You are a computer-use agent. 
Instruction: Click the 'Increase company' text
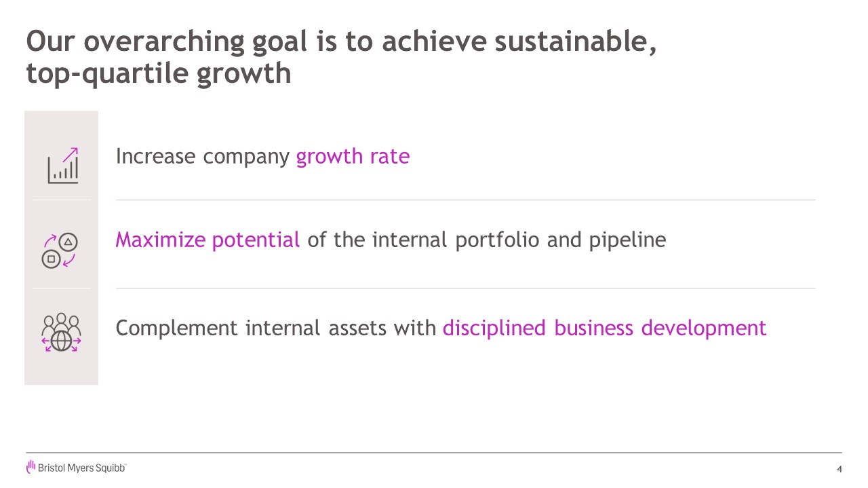pyautogui.click(x=203, y=157)
